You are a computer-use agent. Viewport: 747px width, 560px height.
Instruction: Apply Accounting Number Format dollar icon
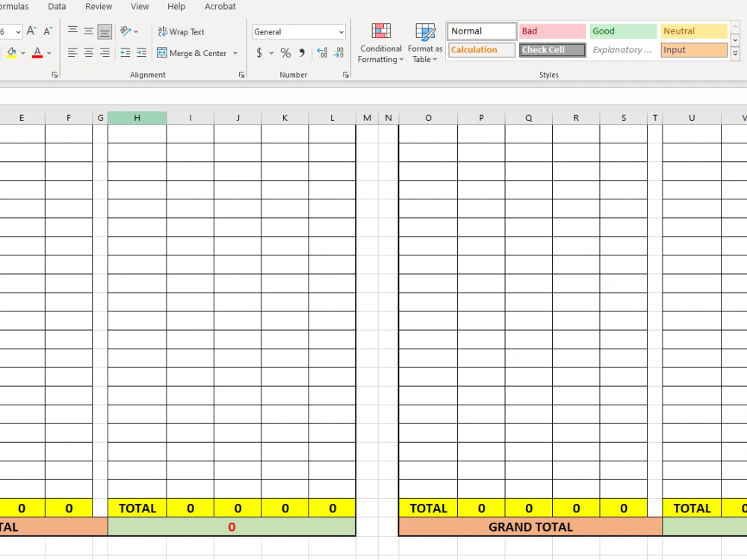click(259, 53)
